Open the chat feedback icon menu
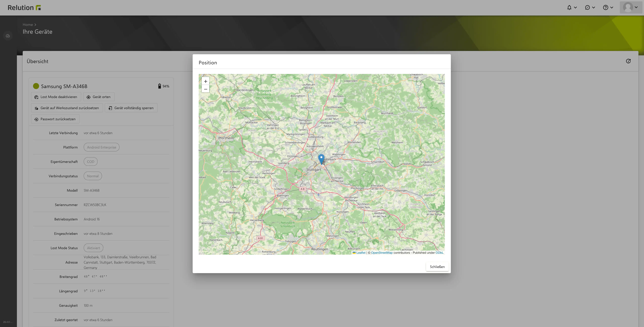Viewport: 644px width, 327px height. (x=588, y=7)
